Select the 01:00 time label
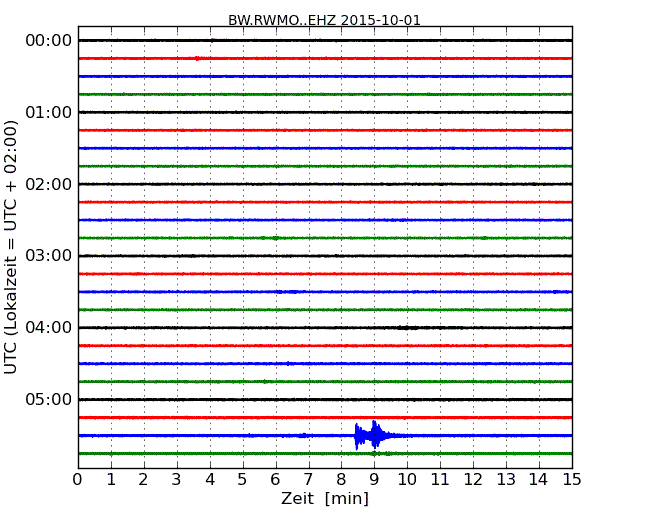The image size is (650, 520). point(49,112)
